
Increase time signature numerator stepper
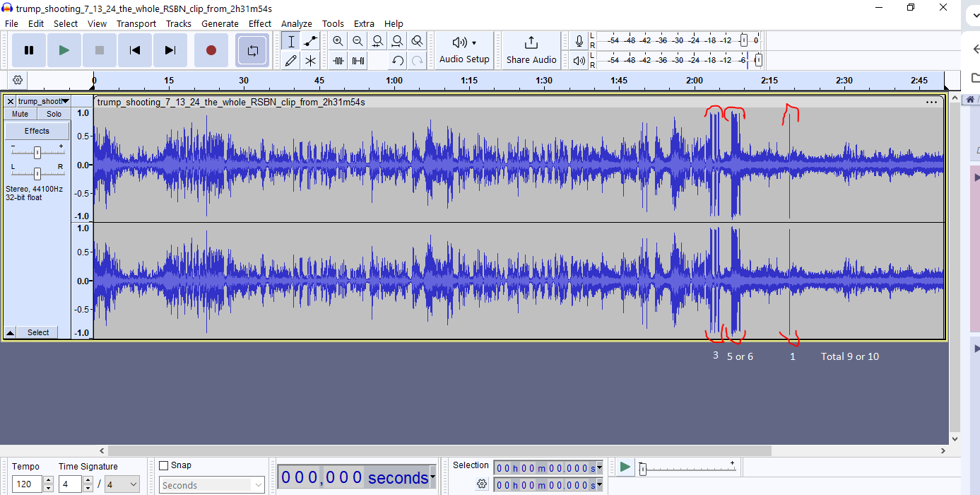(x=88, y=481)
